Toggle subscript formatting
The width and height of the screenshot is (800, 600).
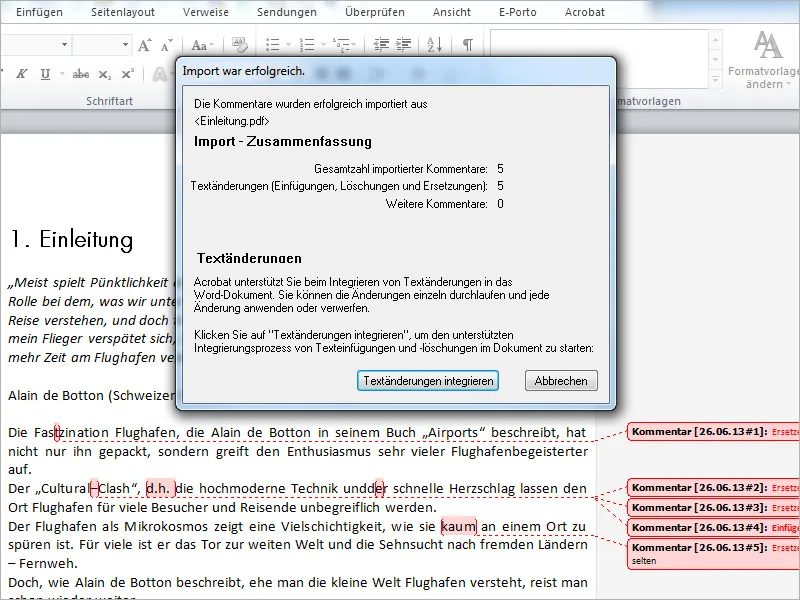point(105,75)
